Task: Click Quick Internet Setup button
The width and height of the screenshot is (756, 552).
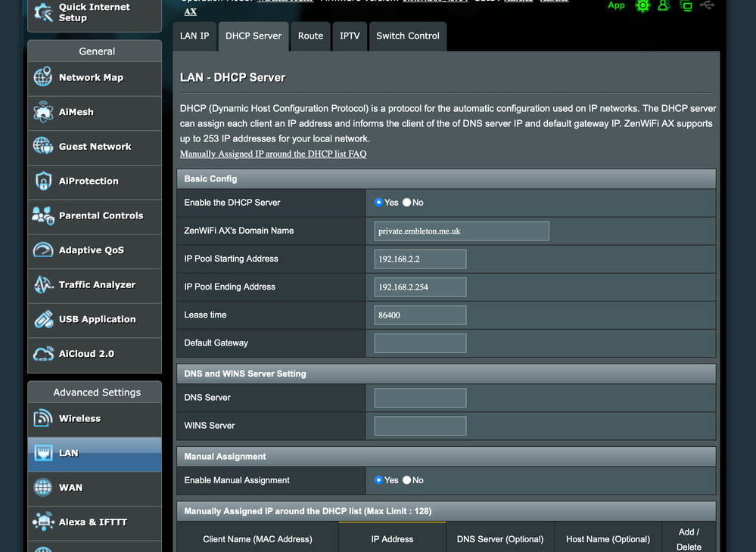Action: coord(95,13)
